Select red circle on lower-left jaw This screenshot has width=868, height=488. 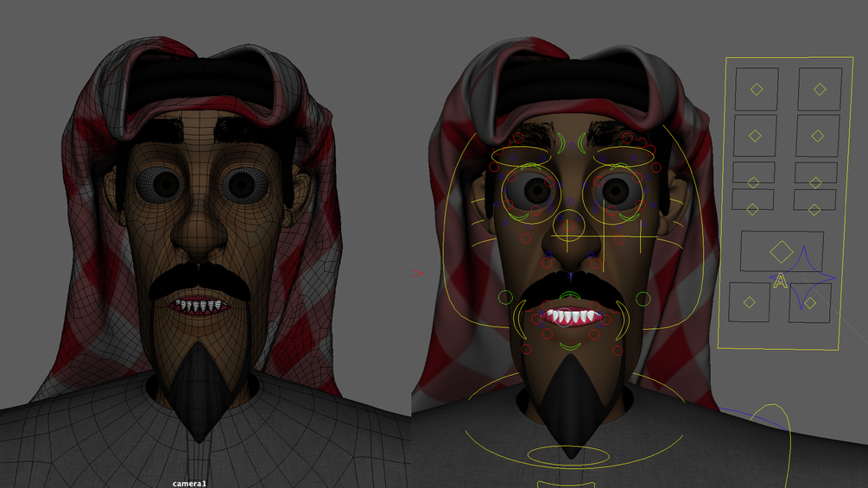tap(527, 349)
